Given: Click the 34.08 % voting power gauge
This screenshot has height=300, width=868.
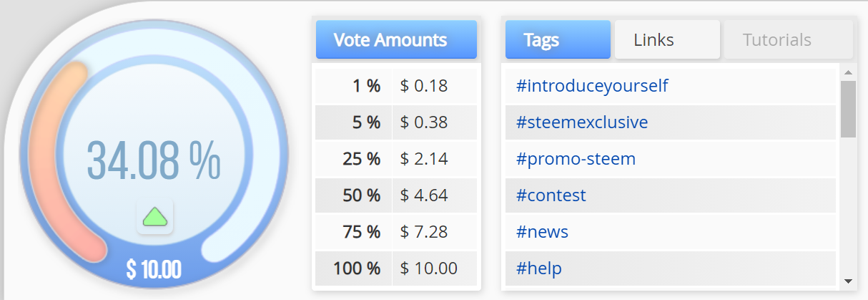Looking at the screenshot, I should tap(154, 160).
